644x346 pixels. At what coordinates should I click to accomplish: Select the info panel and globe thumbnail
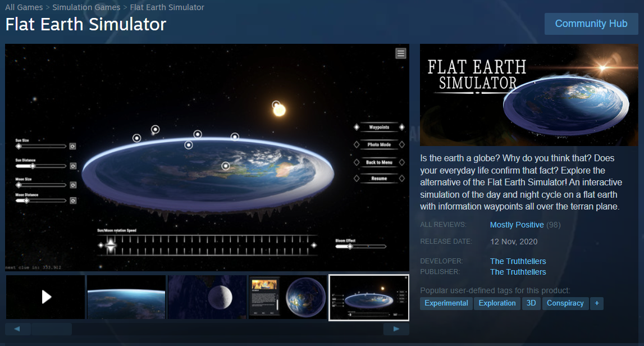pyautogui.click(x=287, y=297)
